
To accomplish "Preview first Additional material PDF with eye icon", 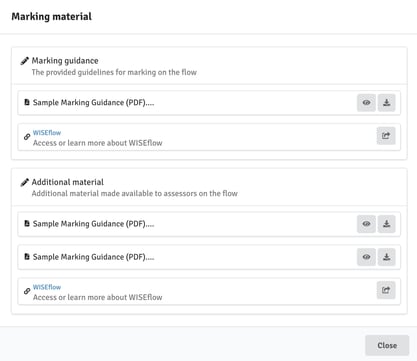I will (366, 224).
